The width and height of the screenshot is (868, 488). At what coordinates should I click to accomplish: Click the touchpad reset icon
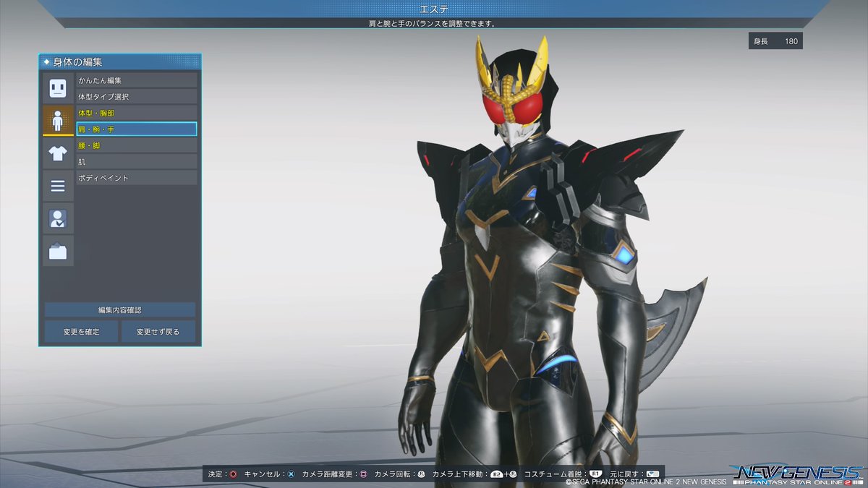coord(654,474)
